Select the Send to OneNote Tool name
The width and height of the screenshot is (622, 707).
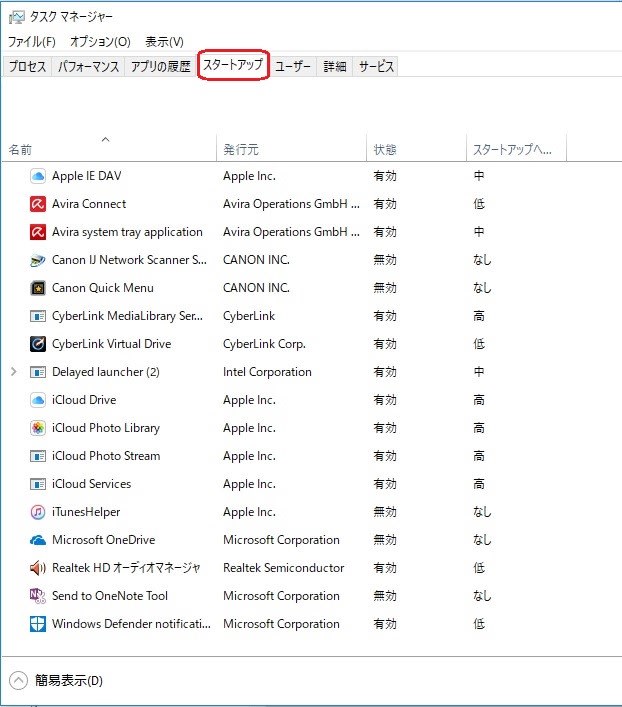click(110, 596)
